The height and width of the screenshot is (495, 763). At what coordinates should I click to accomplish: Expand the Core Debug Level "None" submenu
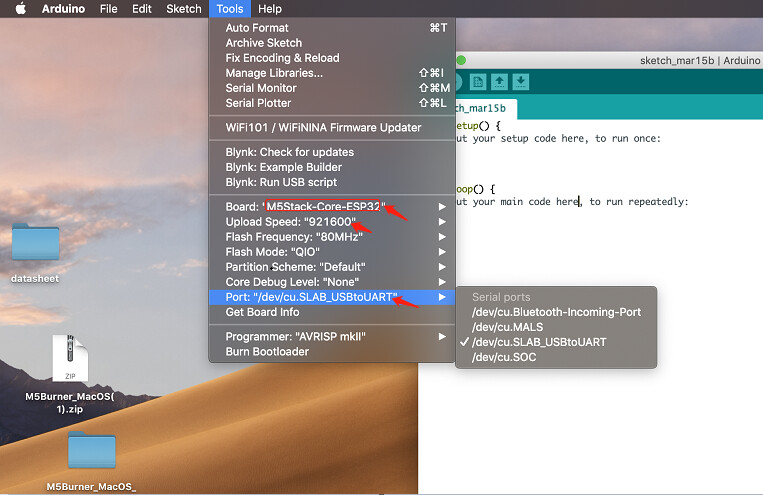point(332,282)
